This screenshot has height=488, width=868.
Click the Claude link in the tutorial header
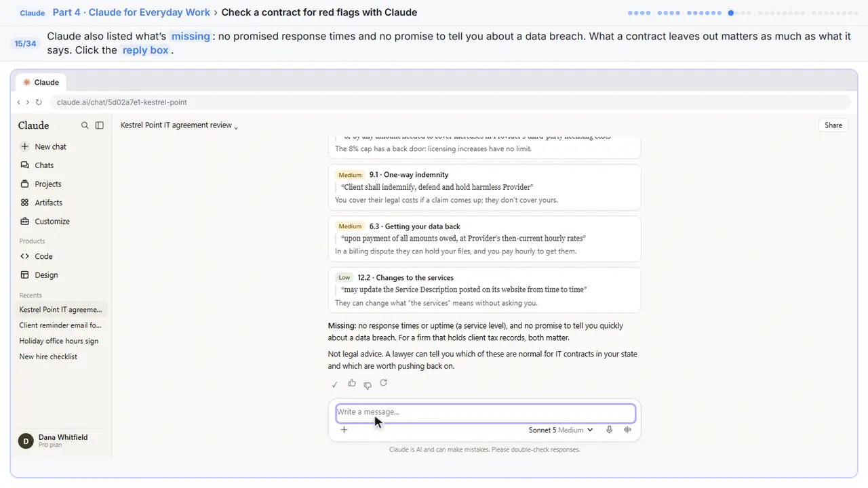(x=33, y=13)
